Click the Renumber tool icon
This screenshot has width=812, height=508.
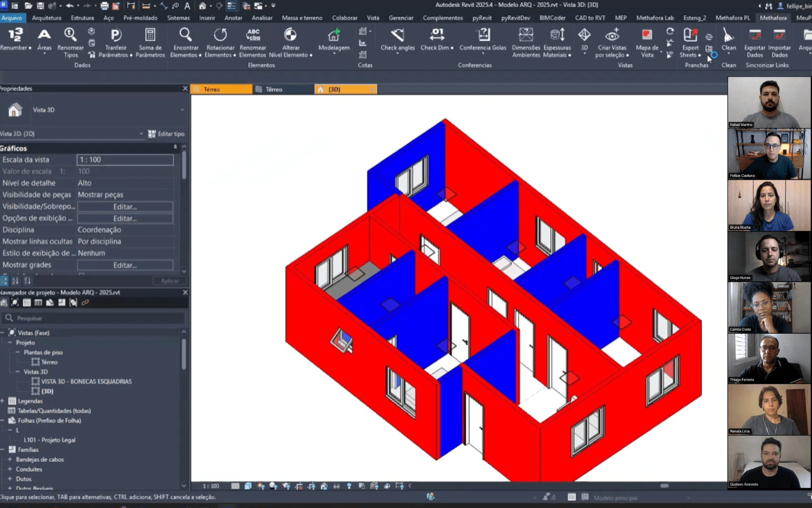[x=15, y=35]
